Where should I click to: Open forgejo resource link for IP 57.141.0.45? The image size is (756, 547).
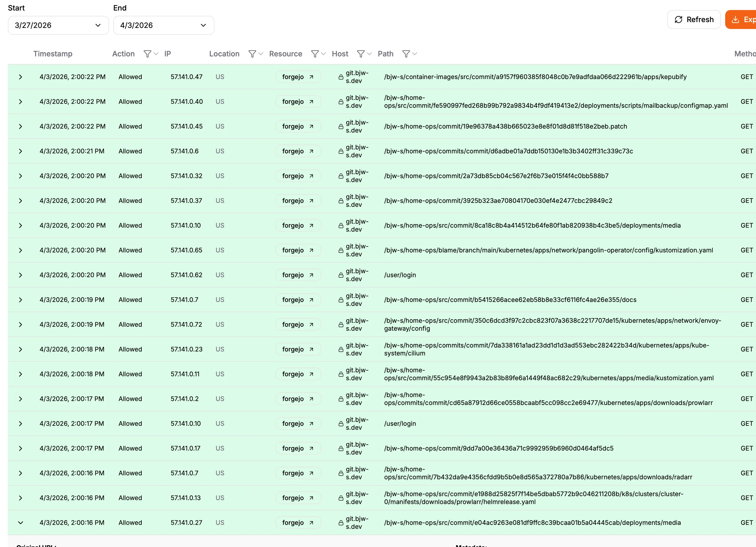click(298, 126)
